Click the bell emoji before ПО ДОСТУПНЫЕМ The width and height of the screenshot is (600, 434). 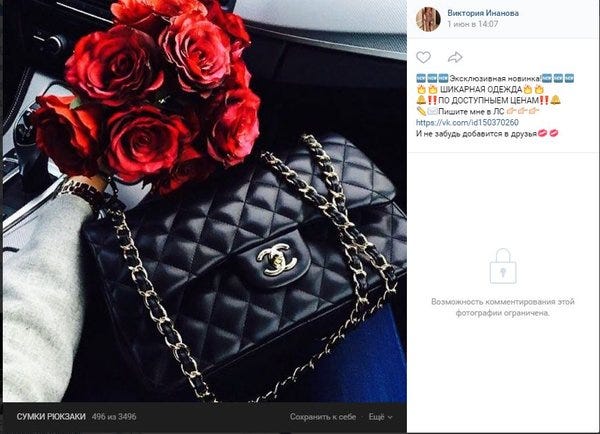421,100
